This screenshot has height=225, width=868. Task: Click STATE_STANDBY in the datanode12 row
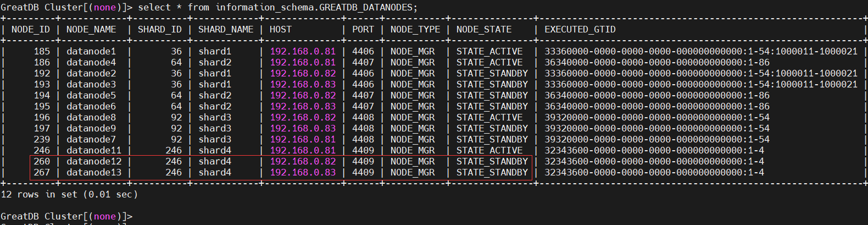pos(492,162)
